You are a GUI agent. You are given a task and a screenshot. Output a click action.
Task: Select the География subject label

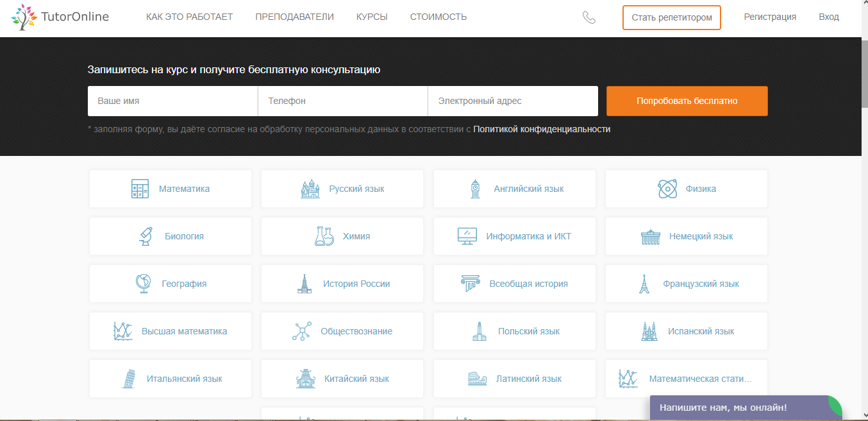tap(184, 284)
